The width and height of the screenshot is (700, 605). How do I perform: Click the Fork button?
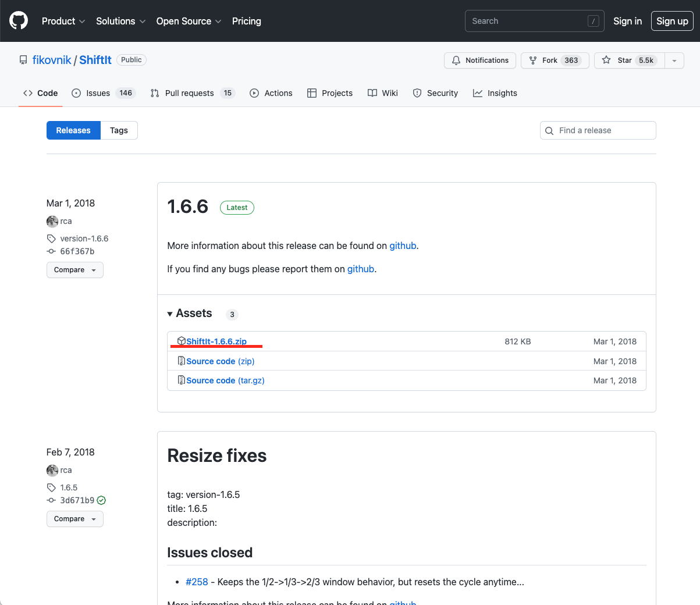tap(555, 61)
